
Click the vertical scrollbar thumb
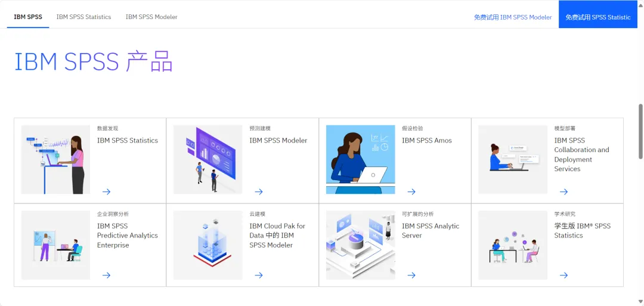point(640,131)
